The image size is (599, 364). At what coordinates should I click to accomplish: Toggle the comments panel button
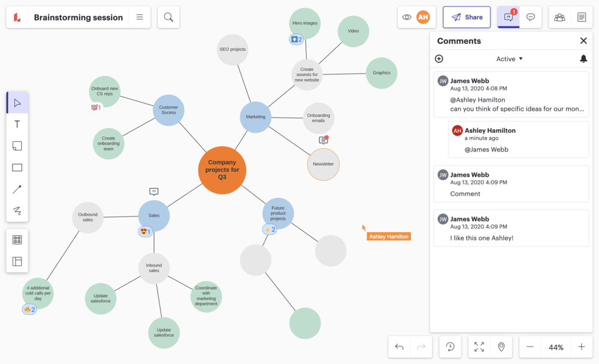tap(509, 17)
